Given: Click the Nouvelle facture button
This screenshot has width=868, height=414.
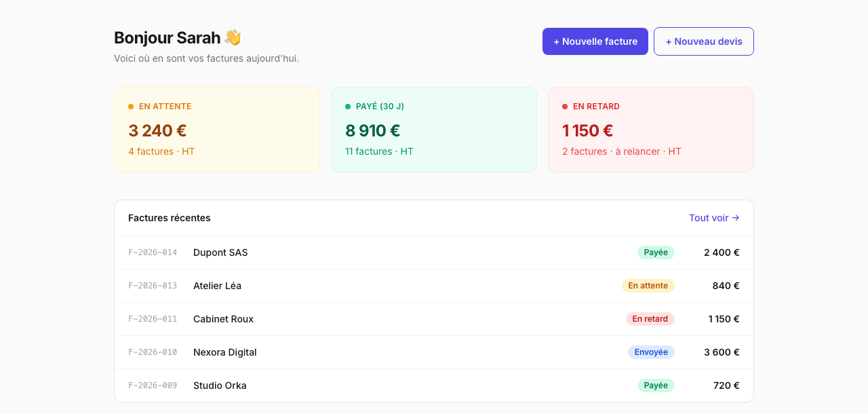Looking at the screenshot, I should (x=595, y=41).
